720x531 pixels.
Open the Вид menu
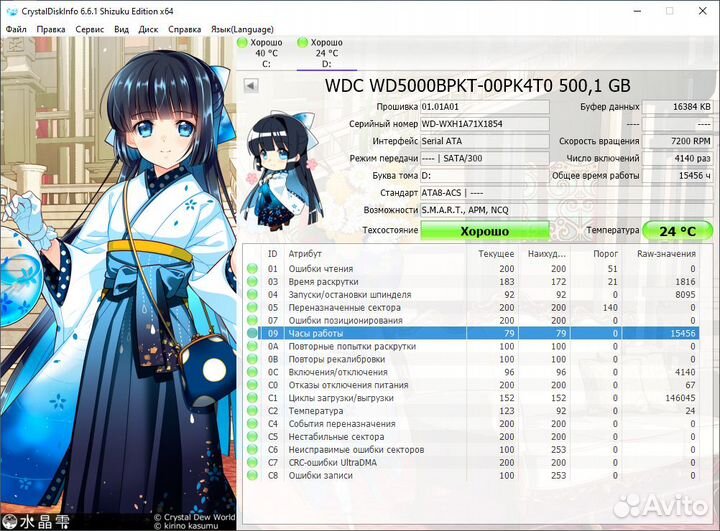pyautogui.click(x=121, y=29)
